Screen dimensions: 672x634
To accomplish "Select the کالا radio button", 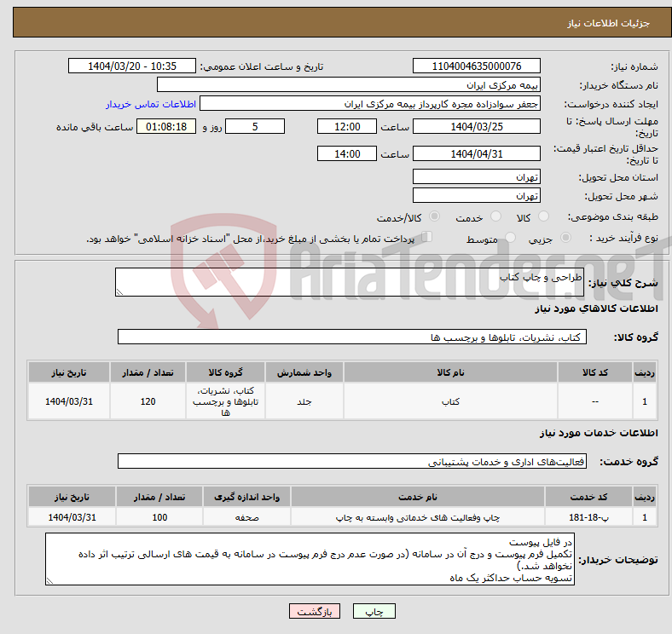I will (543, 216).
